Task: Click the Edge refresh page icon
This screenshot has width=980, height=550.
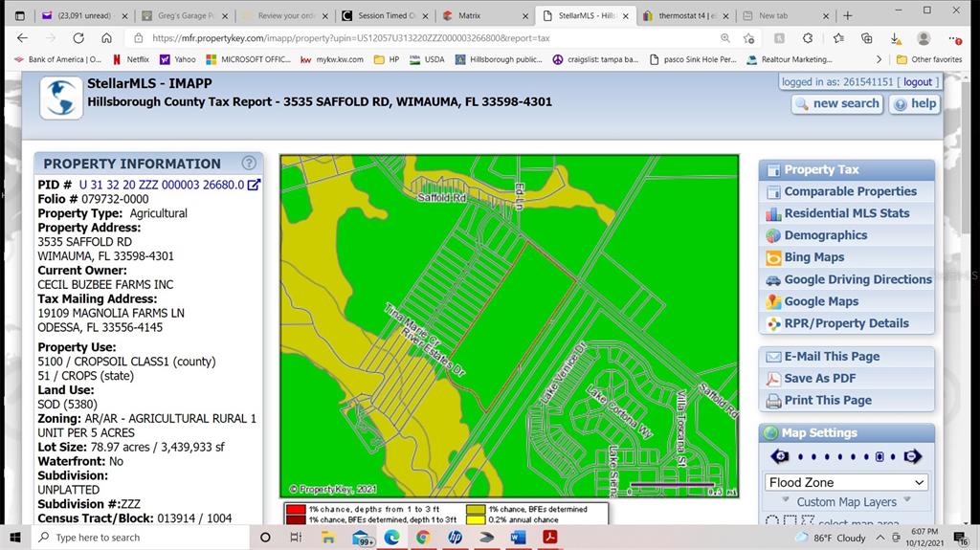Action: click(x=78, y=38)
